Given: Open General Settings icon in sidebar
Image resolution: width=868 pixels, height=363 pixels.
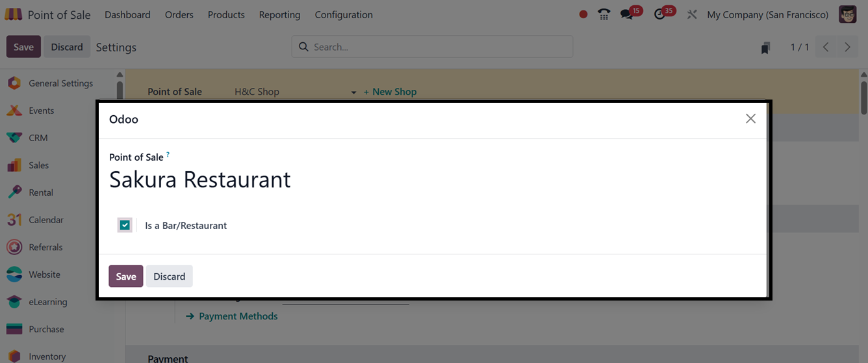Looking at the screenshot, I should [14, 83].
